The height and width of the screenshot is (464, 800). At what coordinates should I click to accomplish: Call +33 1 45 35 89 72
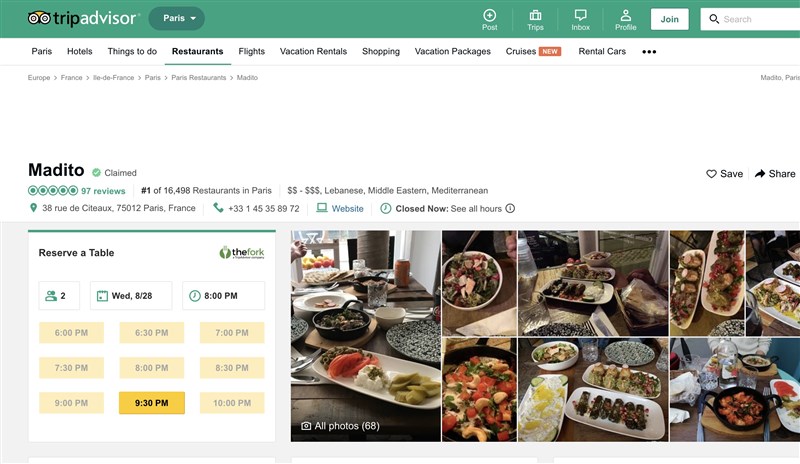click(x=264, y=208)
